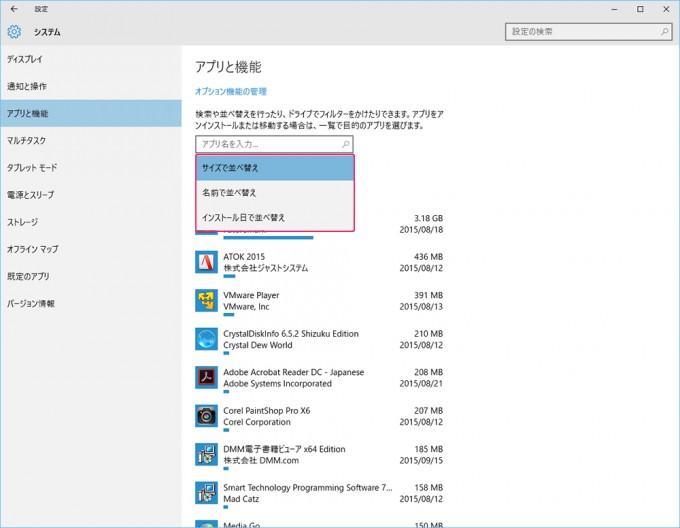Click the ATOK 2015 app icon

coord(206,262)
